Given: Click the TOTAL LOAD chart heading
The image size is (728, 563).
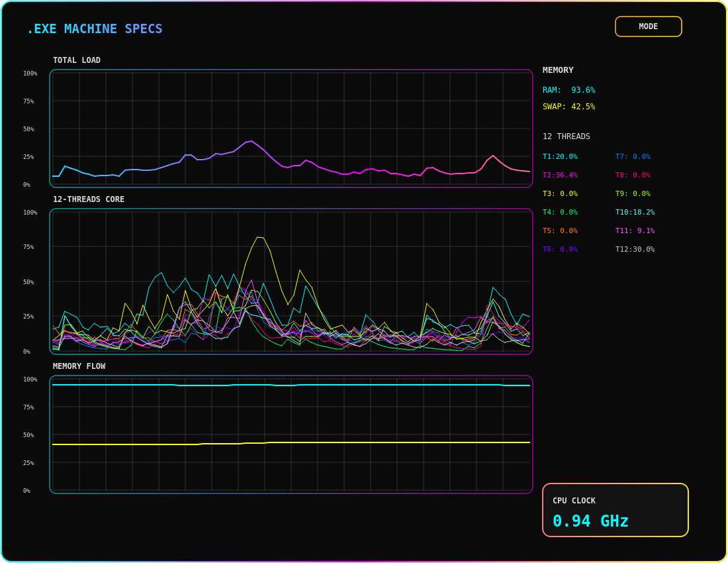Looking at the screenshot, I should pyautogui.click(x=77, y=60).
